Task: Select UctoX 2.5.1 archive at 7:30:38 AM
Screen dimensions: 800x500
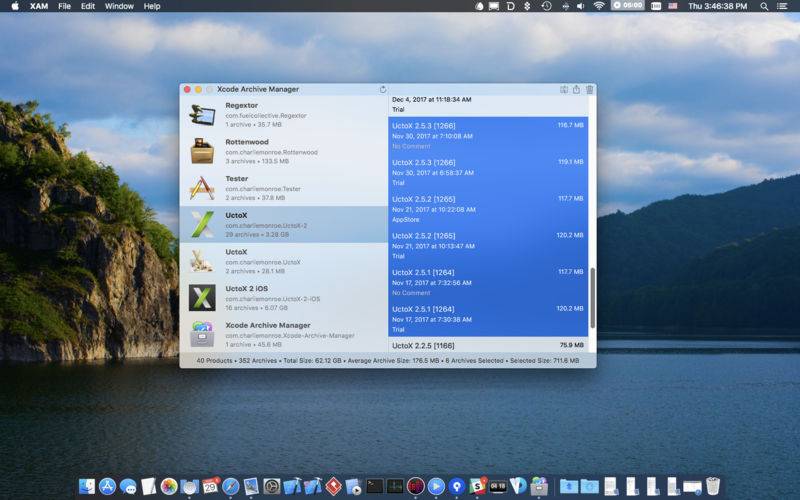Action: 488,319
